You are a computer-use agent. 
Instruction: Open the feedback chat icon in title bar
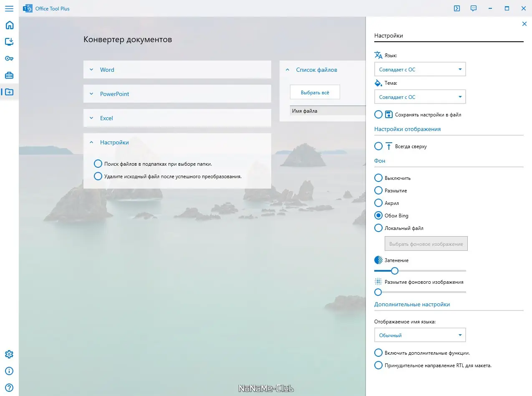click(x=474, y=8)
